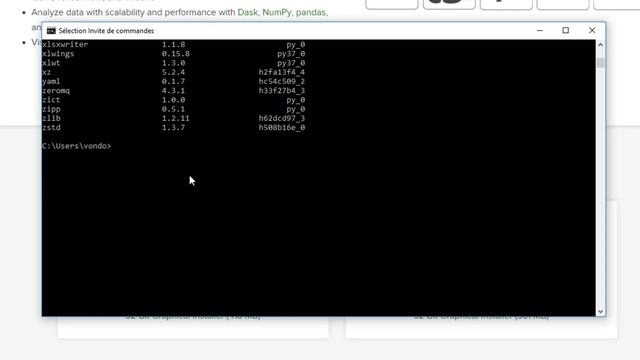Click the C:\Users\vondo> prompt line

pos(76,146)
